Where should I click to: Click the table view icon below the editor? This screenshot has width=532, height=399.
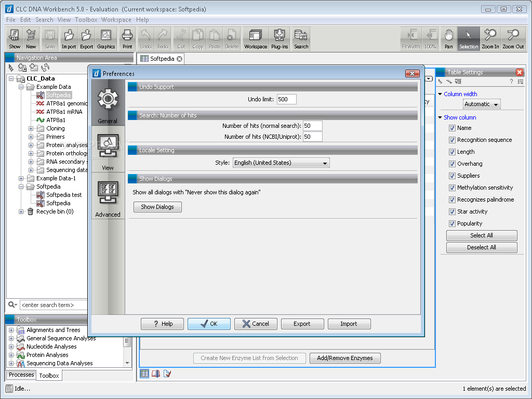click(144, 374)
